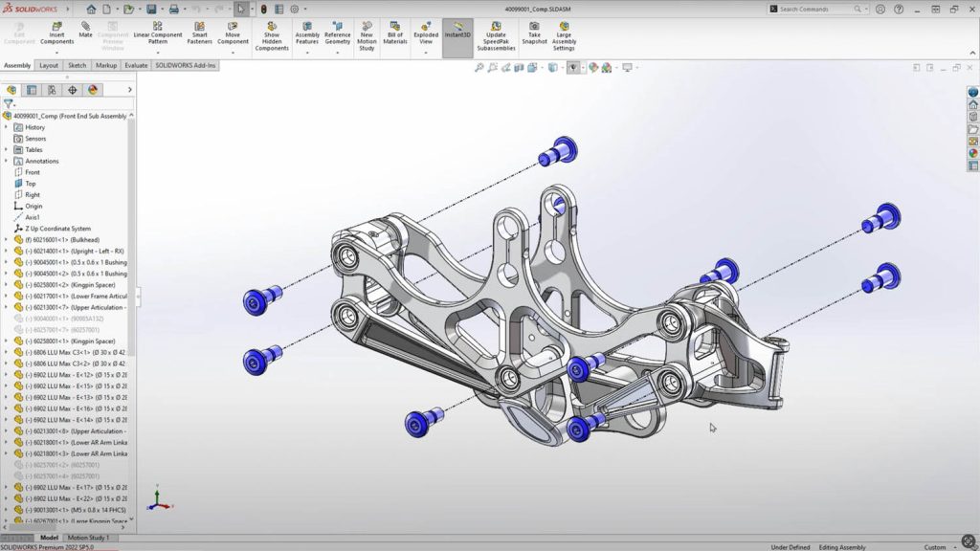Screen dimensions: 980x551
Task: Enable Instant3D mode
Action: tap(457, 31)
